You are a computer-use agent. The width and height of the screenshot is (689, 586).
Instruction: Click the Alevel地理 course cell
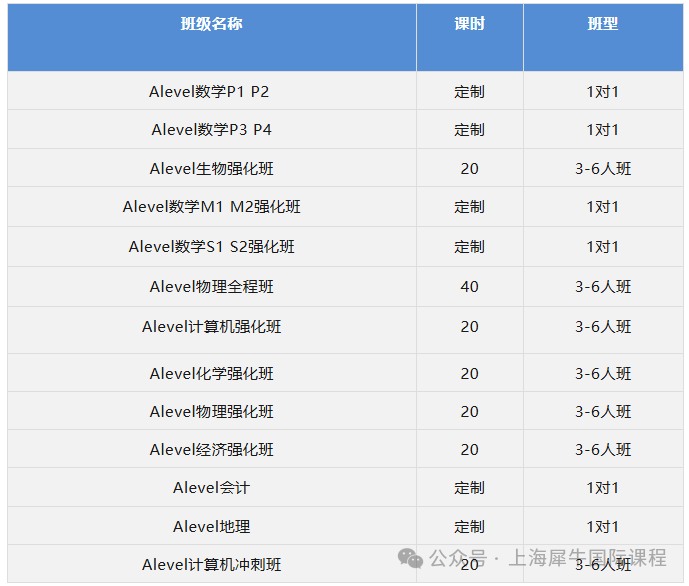[x=211, y=527]
